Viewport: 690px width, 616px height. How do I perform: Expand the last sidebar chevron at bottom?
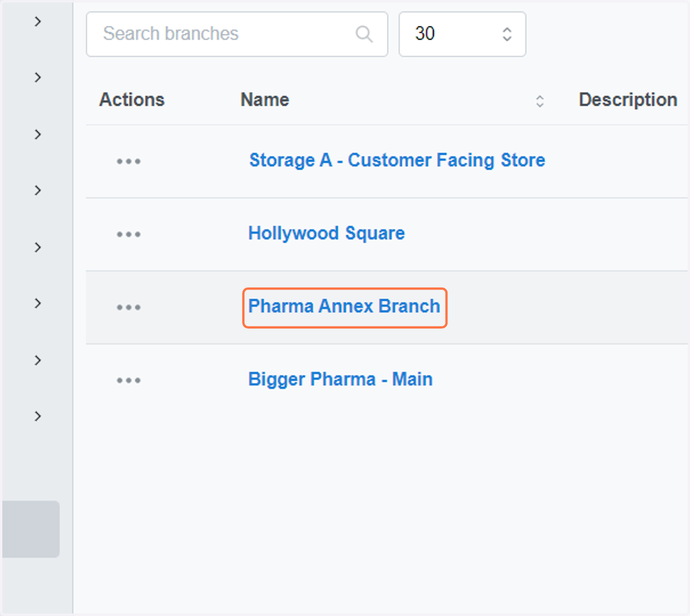pyautogui.click(x=38, y=415)
